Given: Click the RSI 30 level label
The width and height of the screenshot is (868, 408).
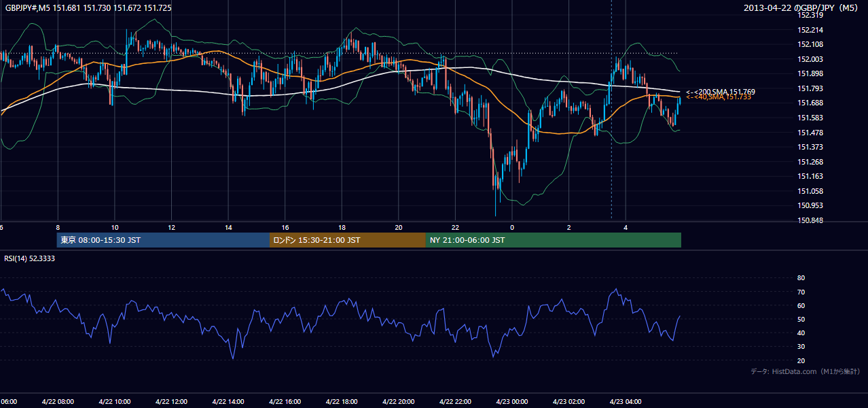Looking at the screenshot, I should [801, 347].
